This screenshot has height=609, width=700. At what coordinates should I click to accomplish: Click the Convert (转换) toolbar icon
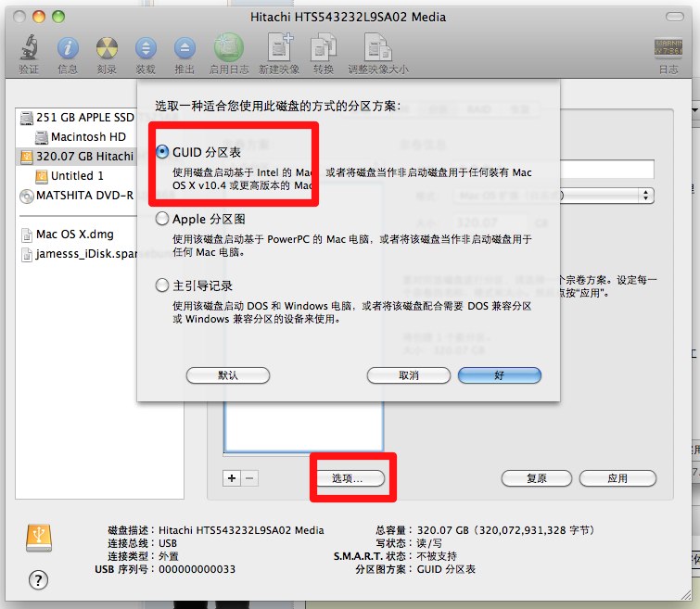324,47
